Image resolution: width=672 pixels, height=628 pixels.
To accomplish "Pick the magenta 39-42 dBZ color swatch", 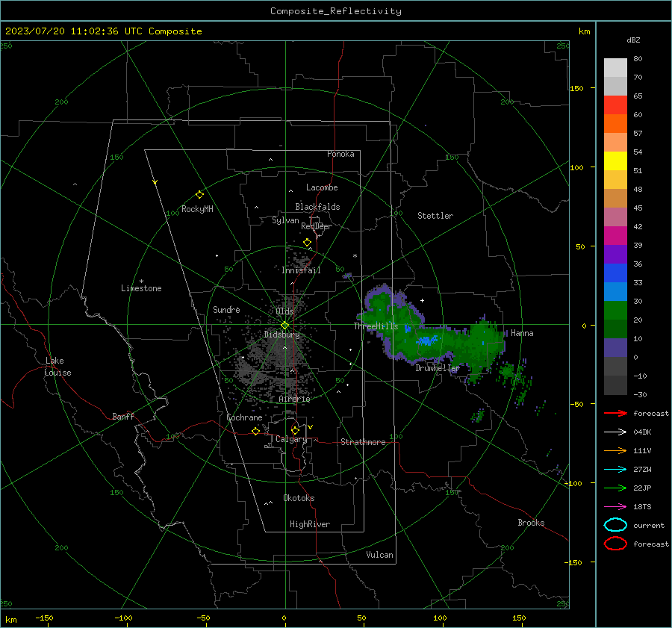I will (x=615, y=236).
